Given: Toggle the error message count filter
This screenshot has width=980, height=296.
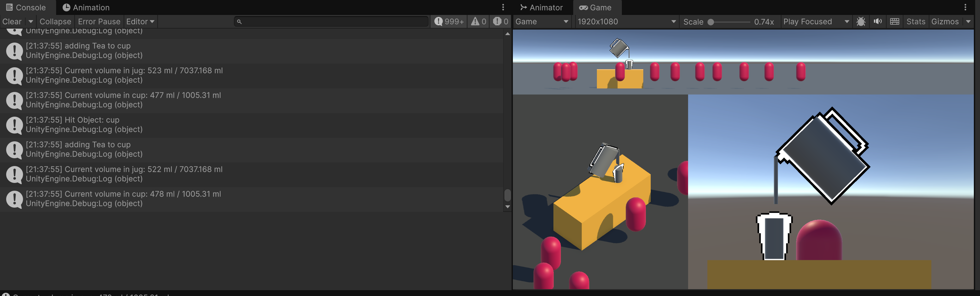Looking at the screenshot, I should click(x=501, y=22).
